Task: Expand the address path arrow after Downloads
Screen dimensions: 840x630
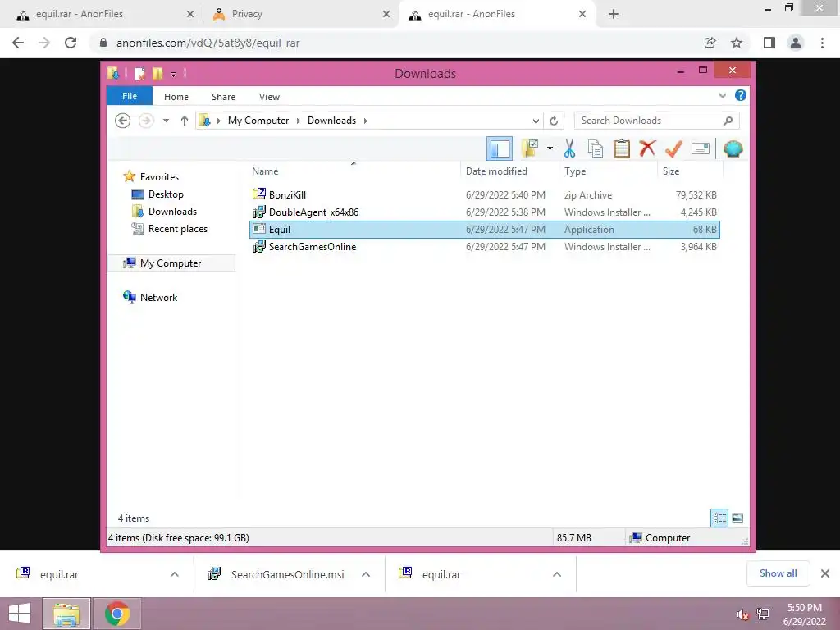Action: (365, 121)
